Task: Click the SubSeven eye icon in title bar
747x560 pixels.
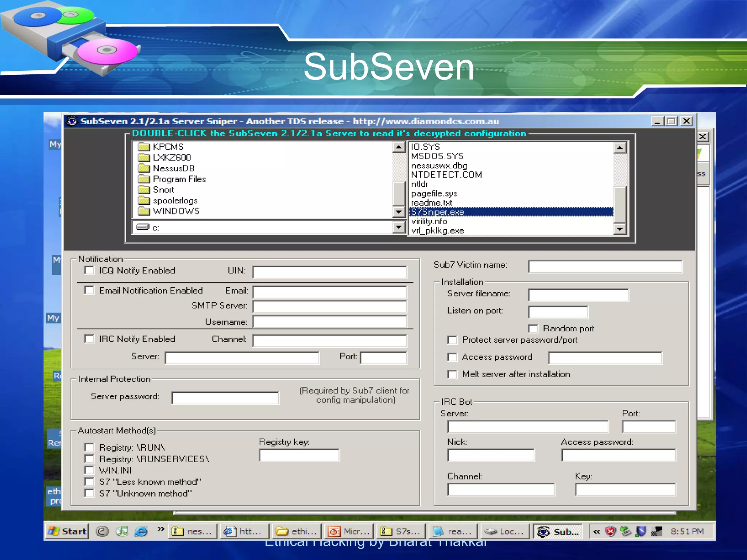Action: pos(72,121)
